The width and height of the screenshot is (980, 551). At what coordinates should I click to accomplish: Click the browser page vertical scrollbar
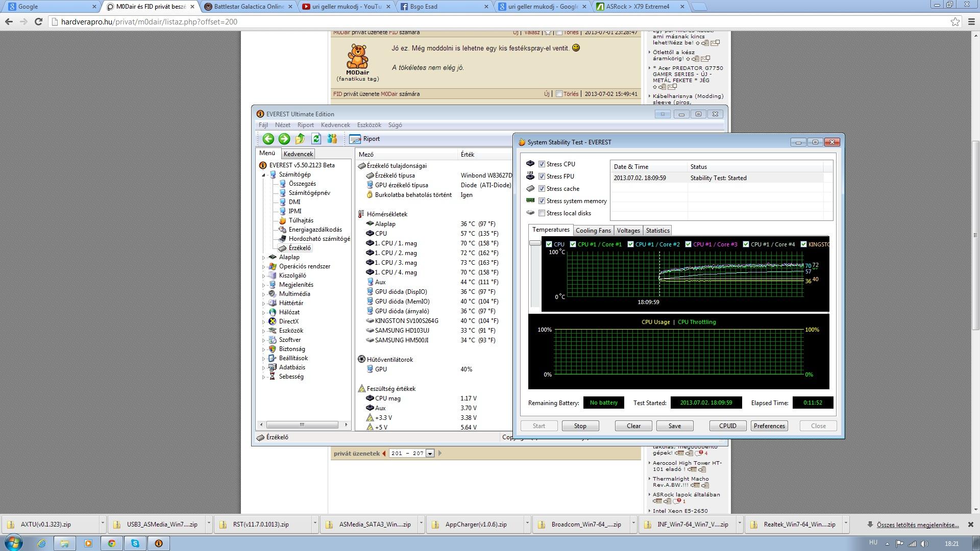975,235
